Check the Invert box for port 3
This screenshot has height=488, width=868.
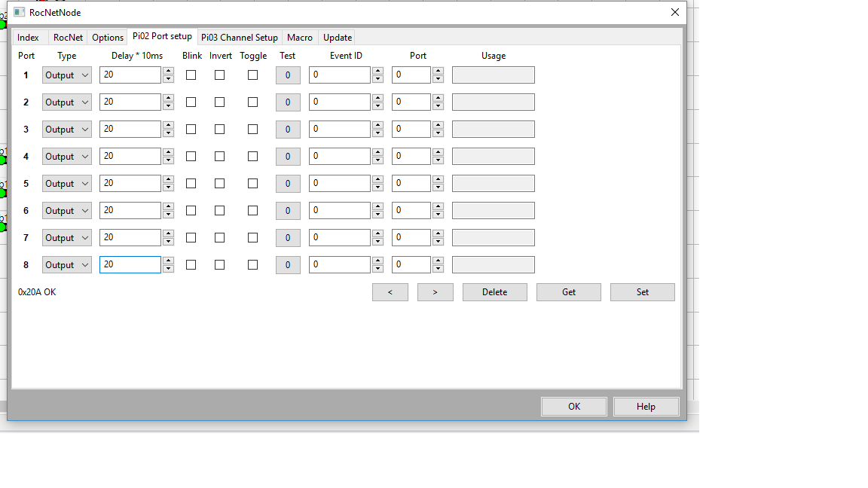tap(219, 130)
